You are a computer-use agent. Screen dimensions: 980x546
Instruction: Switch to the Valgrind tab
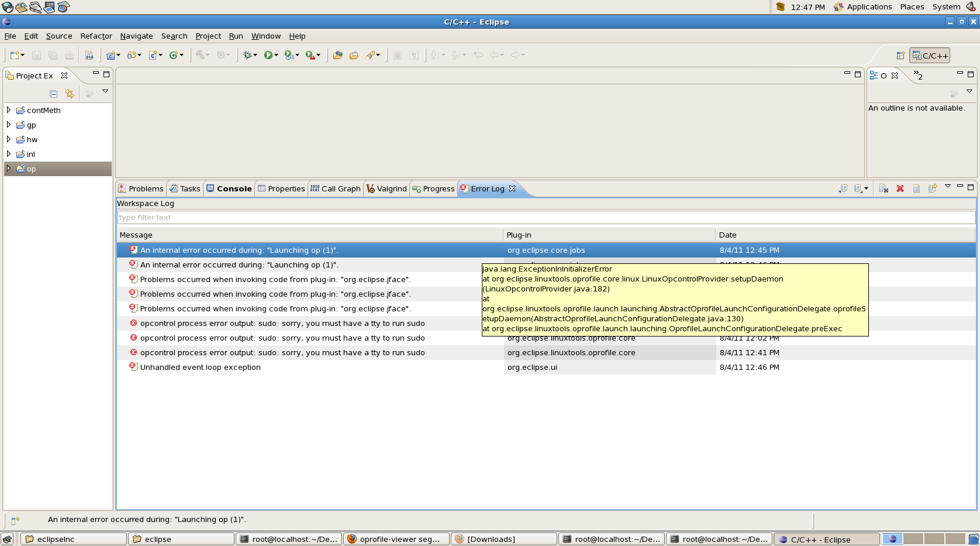tap(387, 188)
